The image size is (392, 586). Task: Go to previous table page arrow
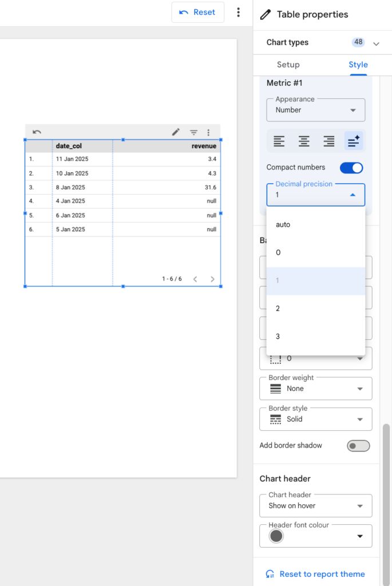coord(195,279)
